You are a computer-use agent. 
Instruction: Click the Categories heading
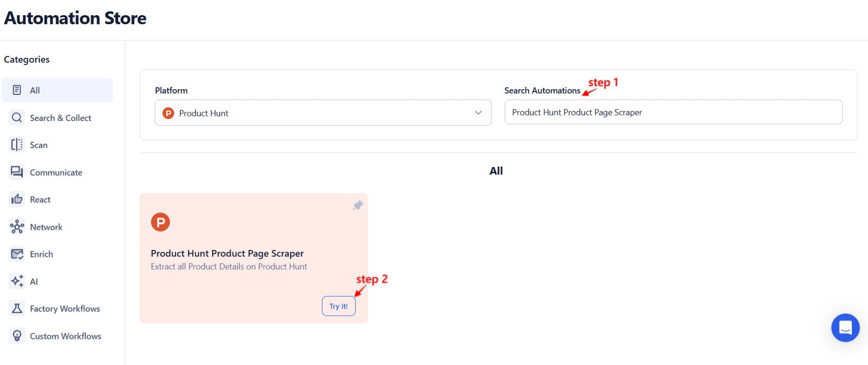[x=26, y=59]
